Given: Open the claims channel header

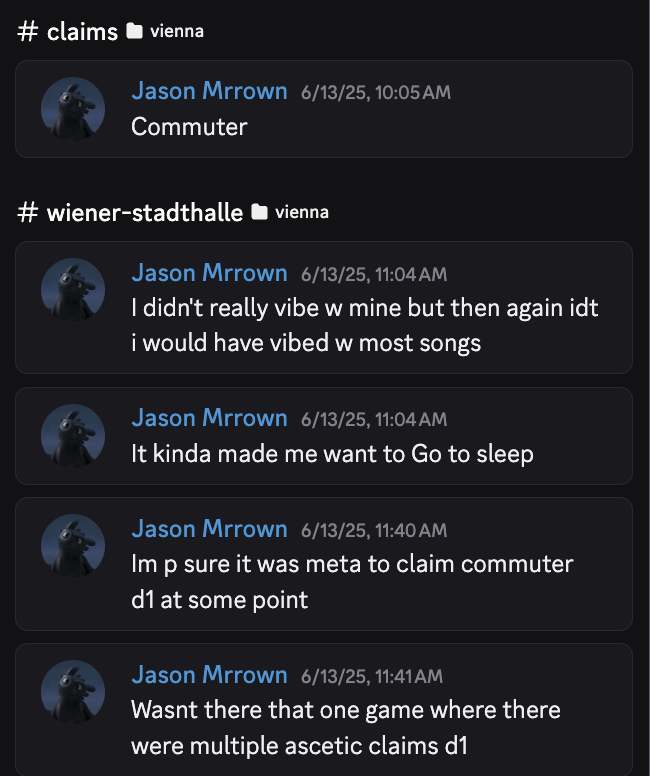Looking at the screenshot, I should click(82, 32).
